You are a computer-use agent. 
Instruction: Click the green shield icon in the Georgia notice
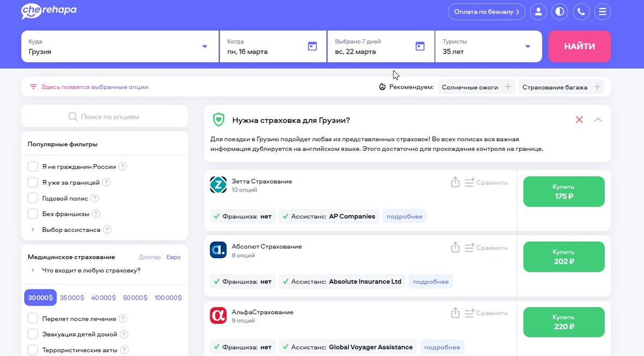[218, 120]
